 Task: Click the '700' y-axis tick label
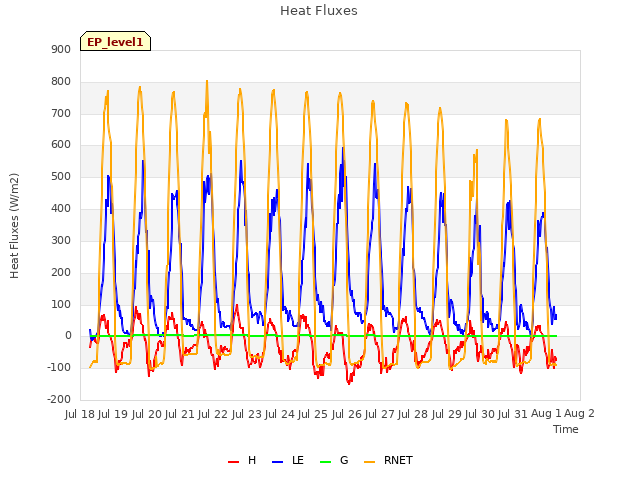[61, 113]
